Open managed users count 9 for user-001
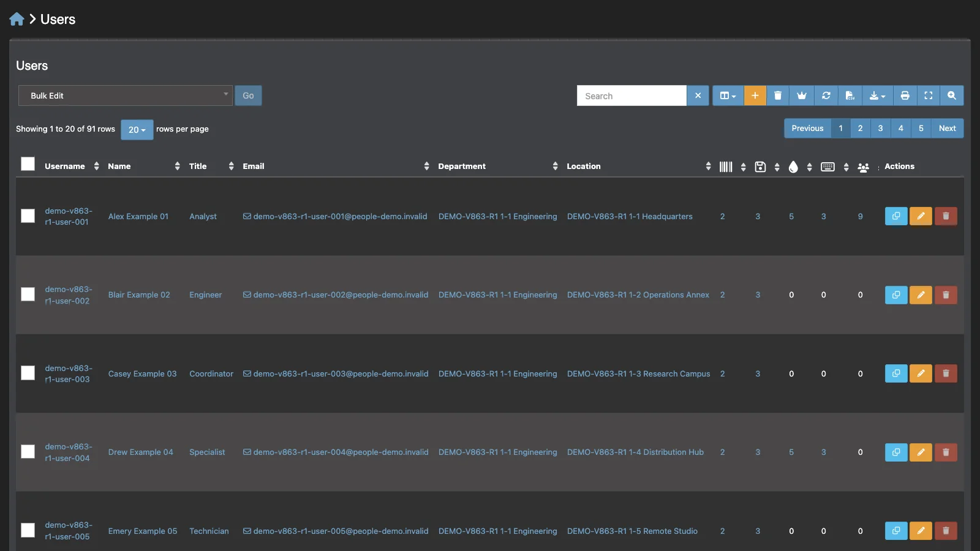Screen dimensions: 980x551 (x=860, y=217)
